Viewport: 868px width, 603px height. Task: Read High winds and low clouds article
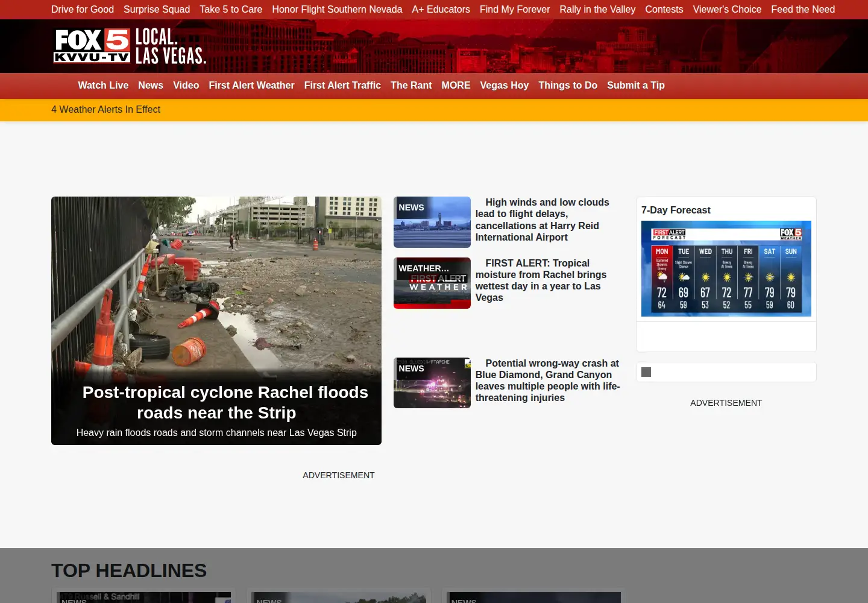pyautogui.click(x=542, y=220)
